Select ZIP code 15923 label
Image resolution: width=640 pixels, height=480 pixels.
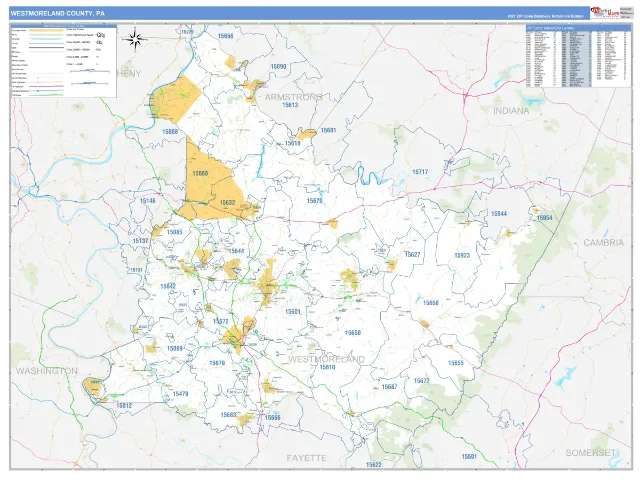coord(462,256)
